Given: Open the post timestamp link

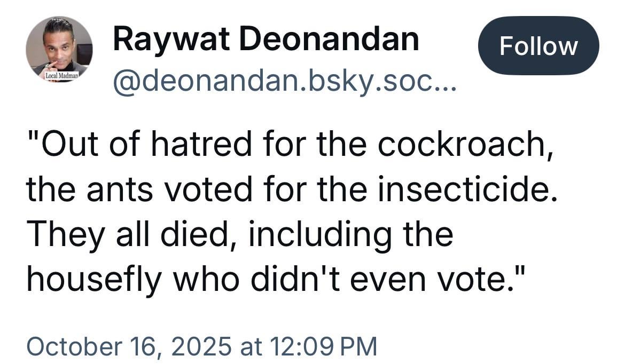Looking at the screenshot, I should pyautogui.click(x=202, y=345).
